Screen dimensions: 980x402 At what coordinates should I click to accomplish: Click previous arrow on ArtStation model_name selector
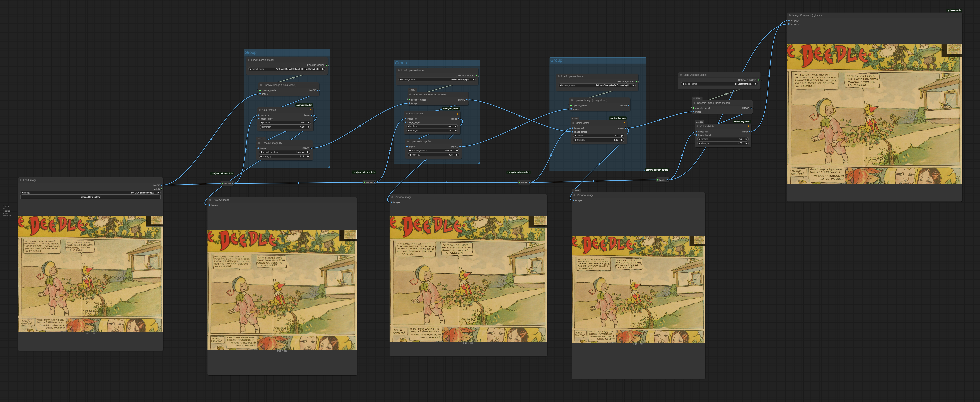pyautogui.click(x=250, y=69)
